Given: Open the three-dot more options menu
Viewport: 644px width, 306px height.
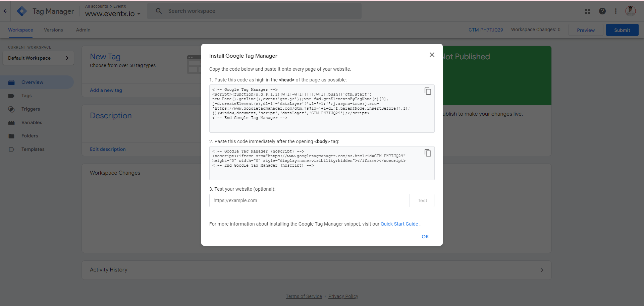Looking at the screenshot, I should click(616, 11).
